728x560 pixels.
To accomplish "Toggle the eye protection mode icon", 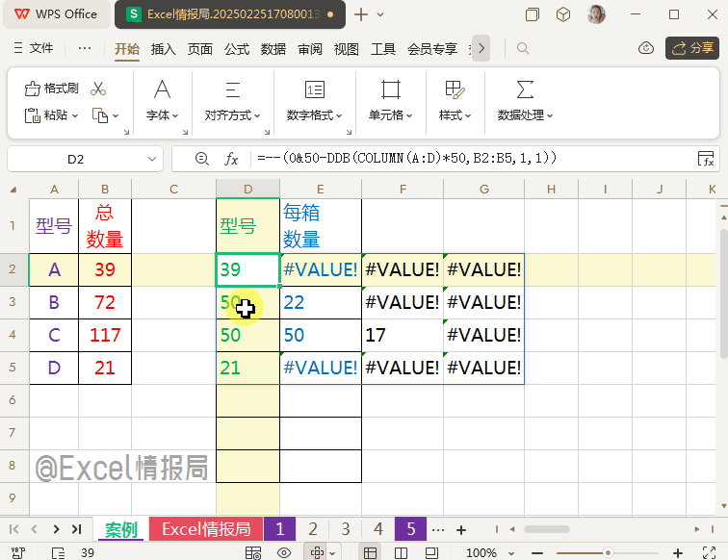I will pyautogui.click(x=284, y=553).
